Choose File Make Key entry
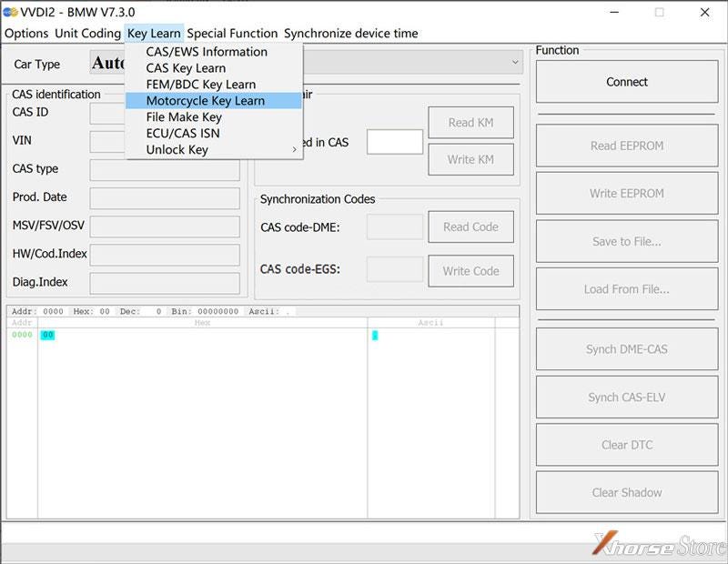This screenshot has width=728, height=564. 214,117
